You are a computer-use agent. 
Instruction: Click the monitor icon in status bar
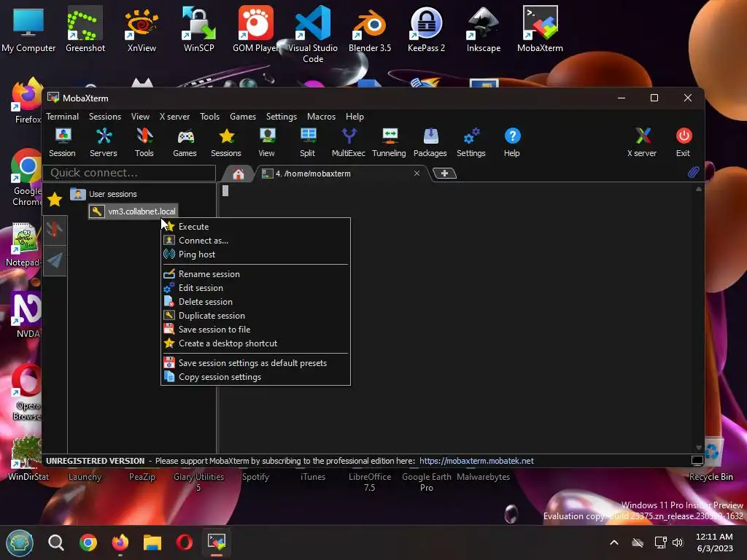click(x=697, y=461)
